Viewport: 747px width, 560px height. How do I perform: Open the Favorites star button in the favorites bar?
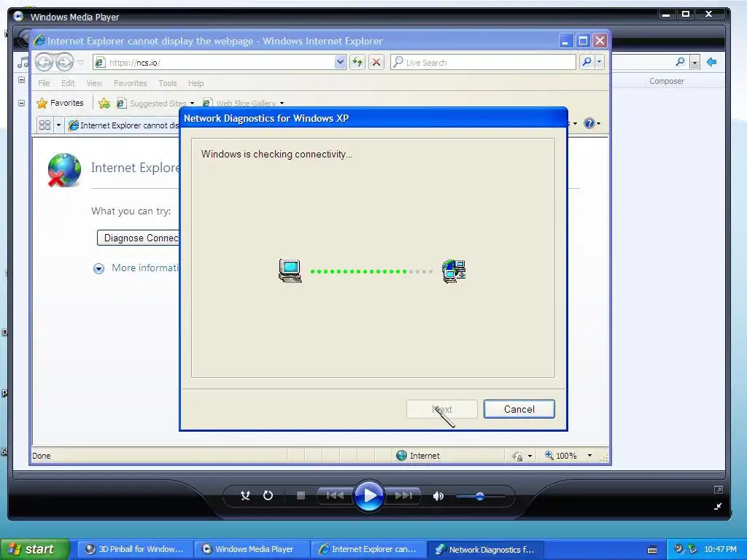click(x=60, y=103)
